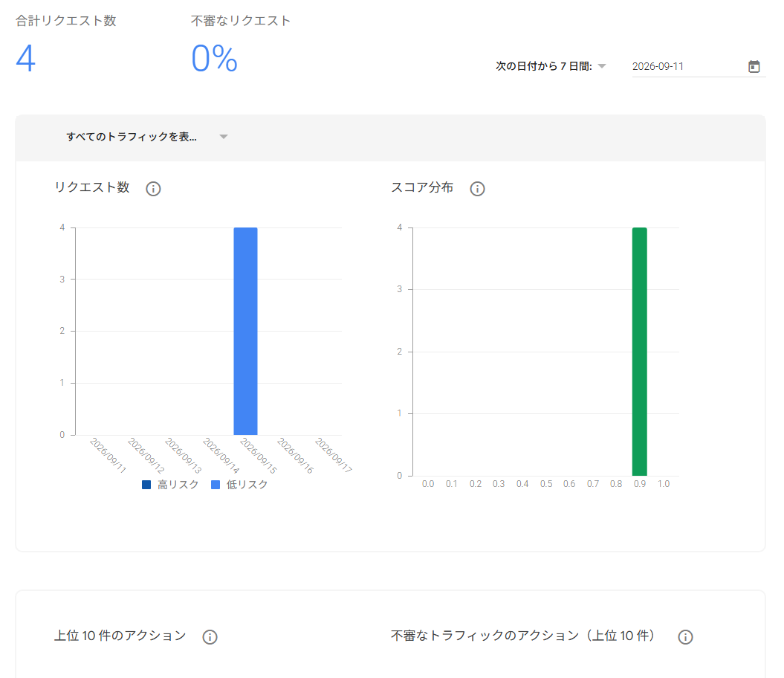This screenshot has height=678, width=784.
Task: Click the スコア分布 chart title
Action: coord(422,187)
